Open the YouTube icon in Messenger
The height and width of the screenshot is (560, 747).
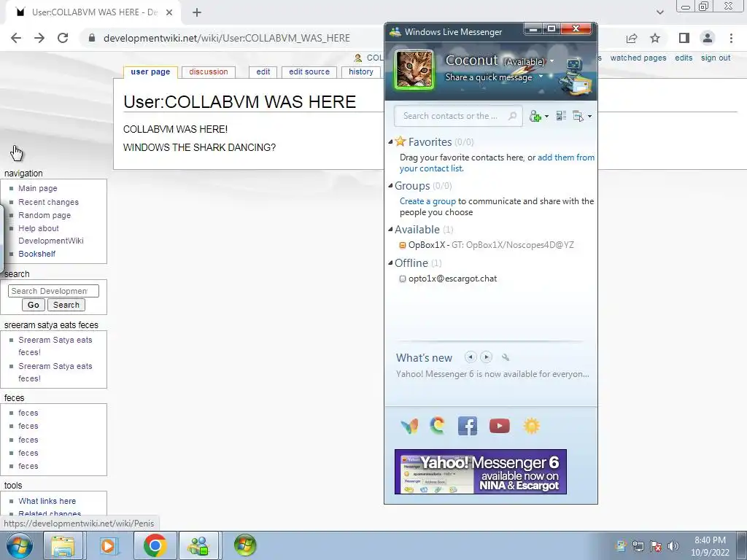(499, 426)
